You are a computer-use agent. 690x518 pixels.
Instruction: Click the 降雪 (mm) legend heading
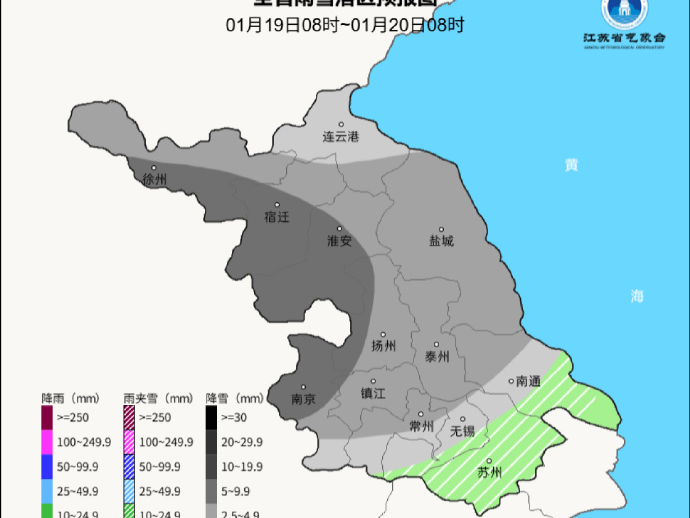(x=235, y=398)
